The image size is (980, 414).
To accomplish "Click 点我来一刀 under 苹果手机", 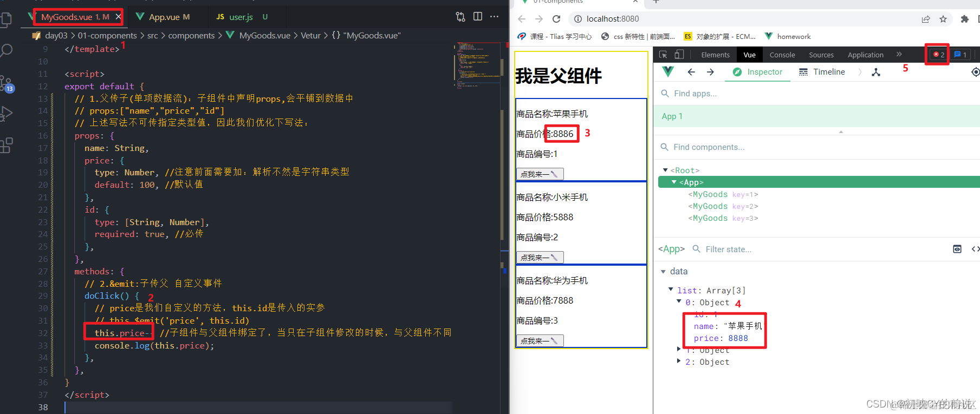I will tap(540, 174).
